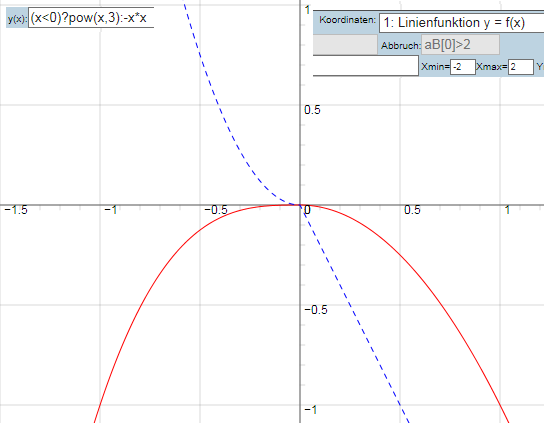Click the −1 y-axis tick label

pyautogui.click(x=311, y=410)
